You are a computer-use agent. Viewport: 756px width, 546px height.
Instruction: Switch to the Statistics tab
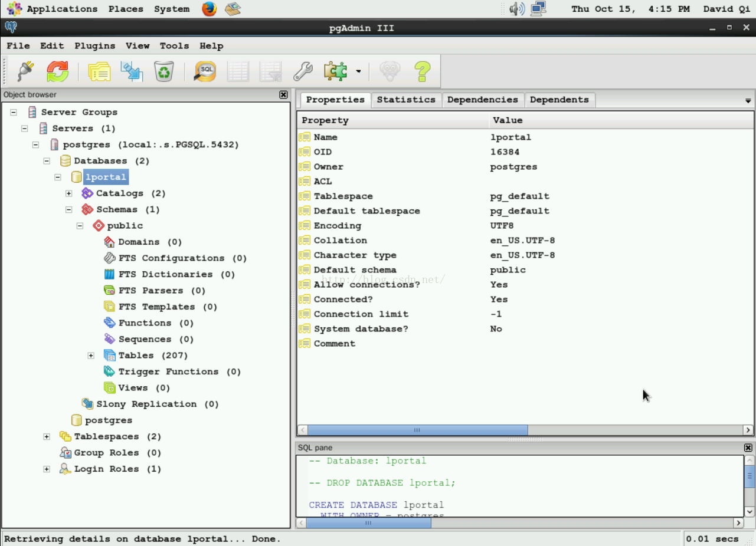[406, 100]
